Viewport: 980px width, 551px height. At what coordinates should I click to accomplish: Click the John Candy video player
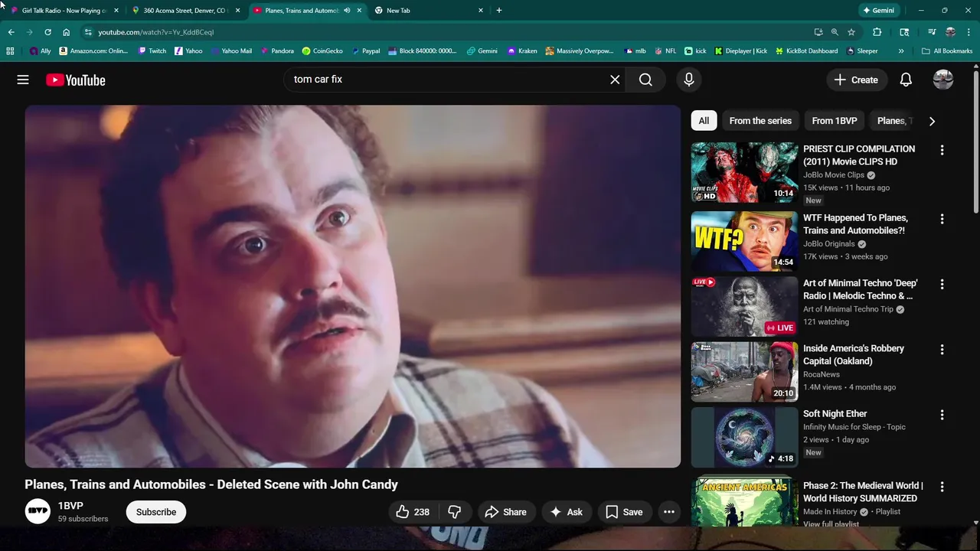353,286
